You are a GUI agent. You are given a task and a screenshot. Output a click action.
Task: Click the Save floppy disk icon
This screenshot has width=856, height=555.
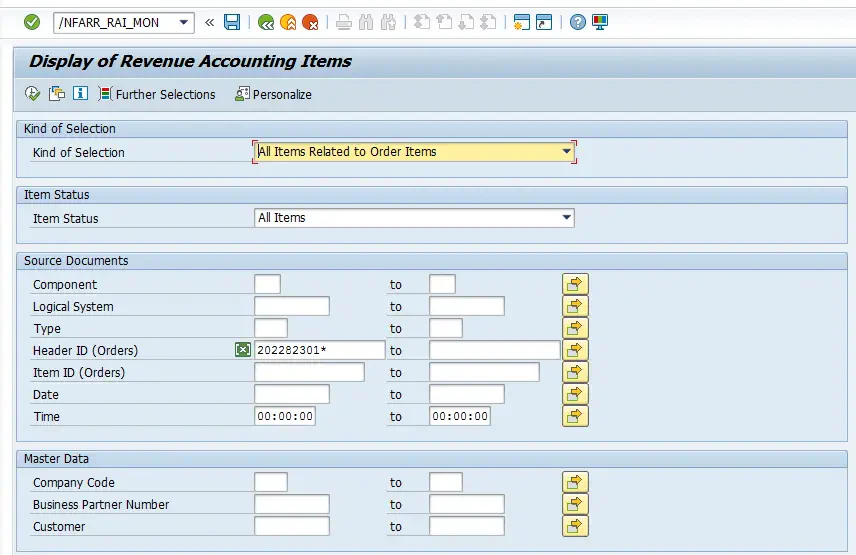(232, 22)
